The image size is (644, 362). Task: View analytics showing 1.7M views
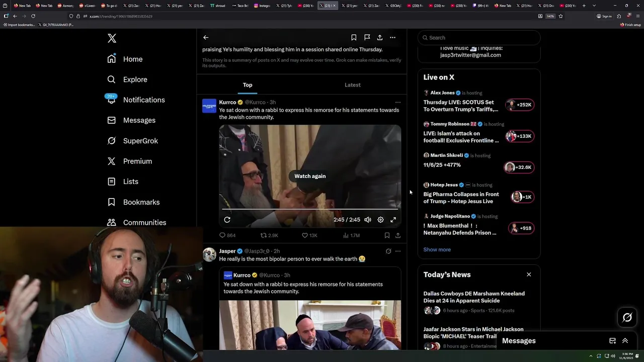point(351,235)
